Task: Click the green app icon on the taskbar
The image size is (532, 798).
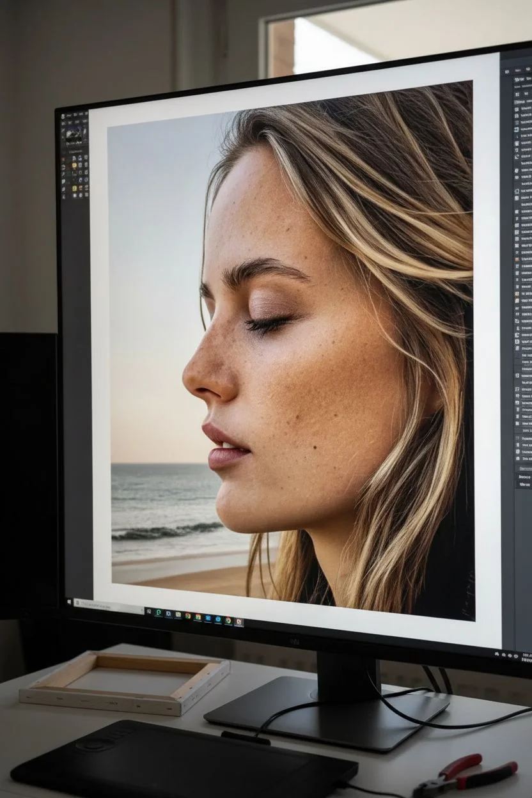Action: click(x=158, y=613)
